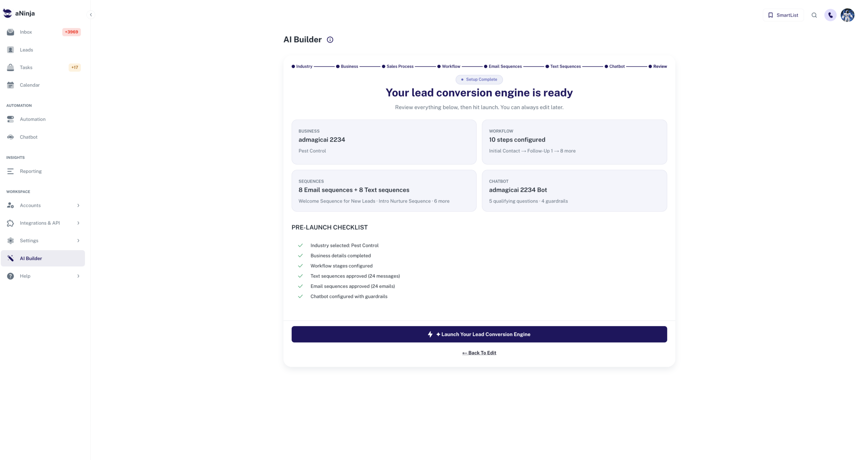
Task: Click 'Welcome Sequence for New Leads' text
Action: [x=337, y=201]
